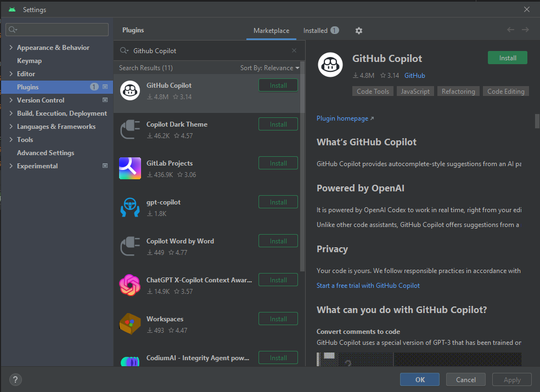Click the plugin demo preview image
The height and width of the screenshot is (392, 540).
click(419, 359)
